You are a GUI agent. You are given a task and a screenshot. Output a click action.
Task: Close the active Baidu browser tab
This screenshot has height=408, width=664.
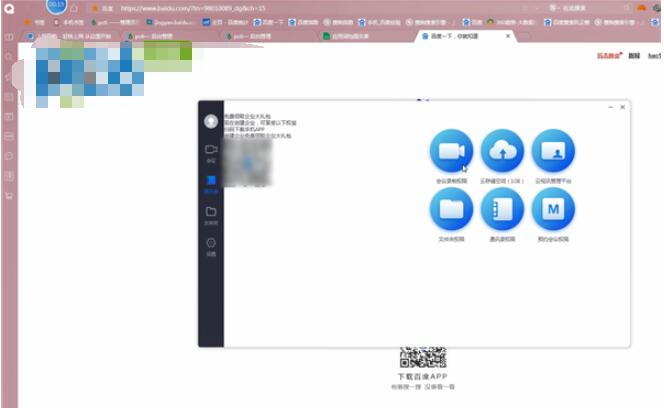tap(509, 36)
